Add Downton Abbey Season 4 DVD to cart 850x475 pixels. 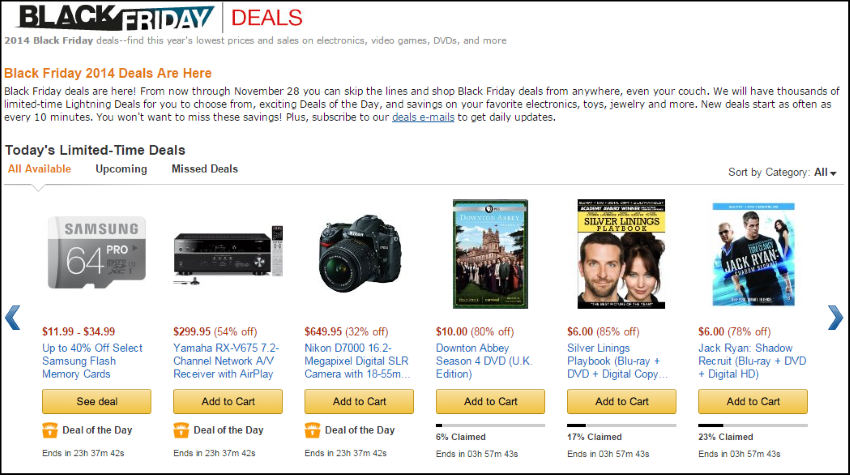pos(490,402)
